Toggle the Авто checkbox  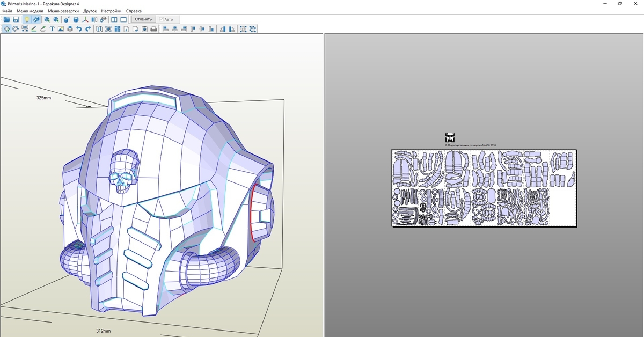click(162, 19)
